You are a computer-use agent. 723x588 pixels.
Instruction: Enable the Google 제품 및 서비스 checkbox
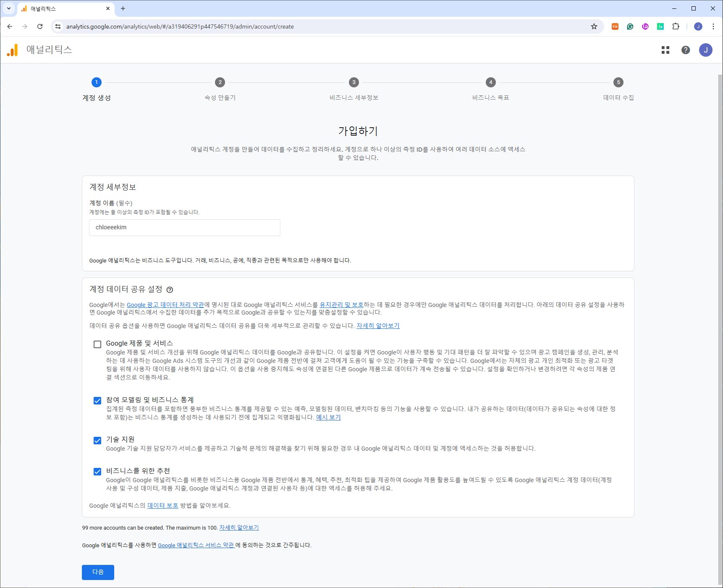(x=97, y=344)
